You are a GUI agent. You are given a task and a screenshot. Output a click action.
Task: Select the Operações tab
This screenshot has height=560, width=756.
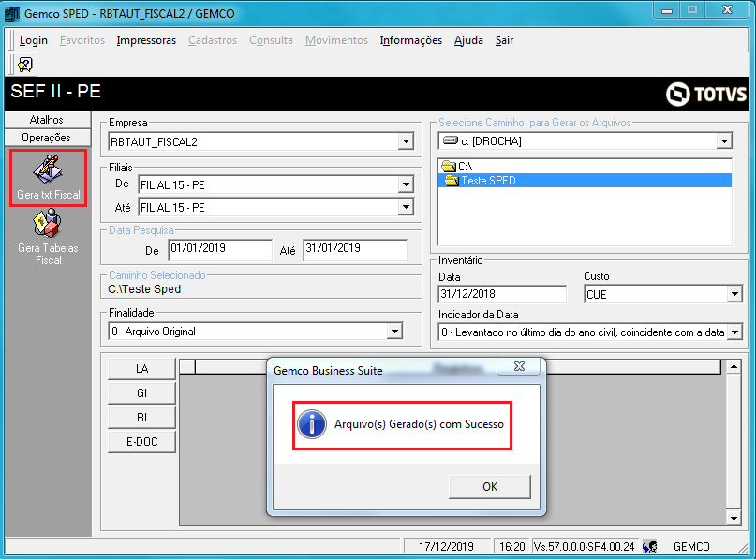[x=47, y=138]
